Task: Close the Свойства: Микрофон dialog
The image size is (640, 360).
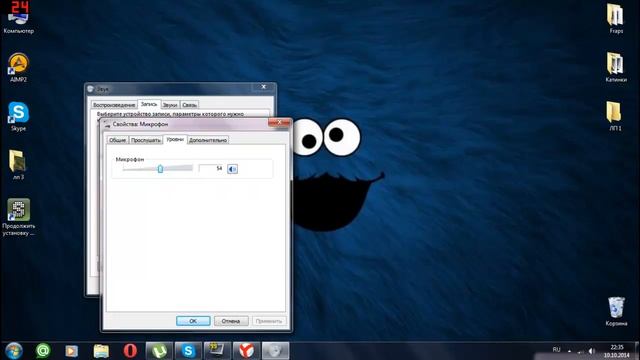Action: (x=279, y=122)
